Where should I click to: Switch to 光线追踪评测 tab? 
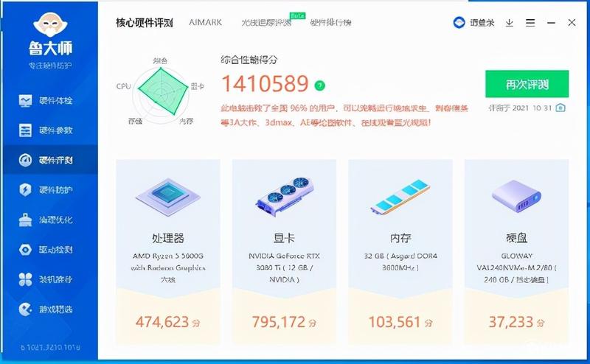tap(266, 23)
